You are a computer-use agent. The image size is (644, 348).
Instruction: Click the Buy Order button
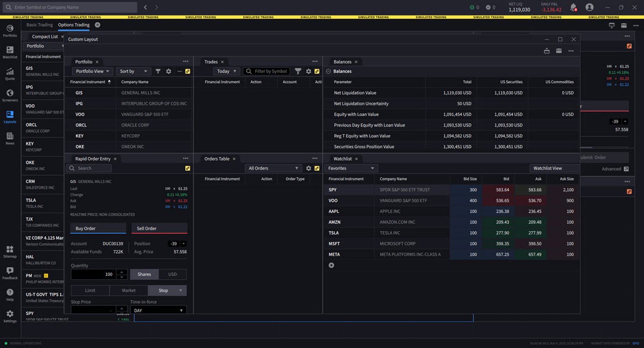coord(98,228)
